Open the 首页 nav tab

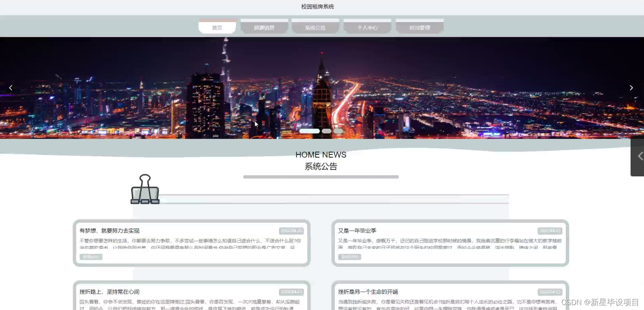[x=217, y=27]
